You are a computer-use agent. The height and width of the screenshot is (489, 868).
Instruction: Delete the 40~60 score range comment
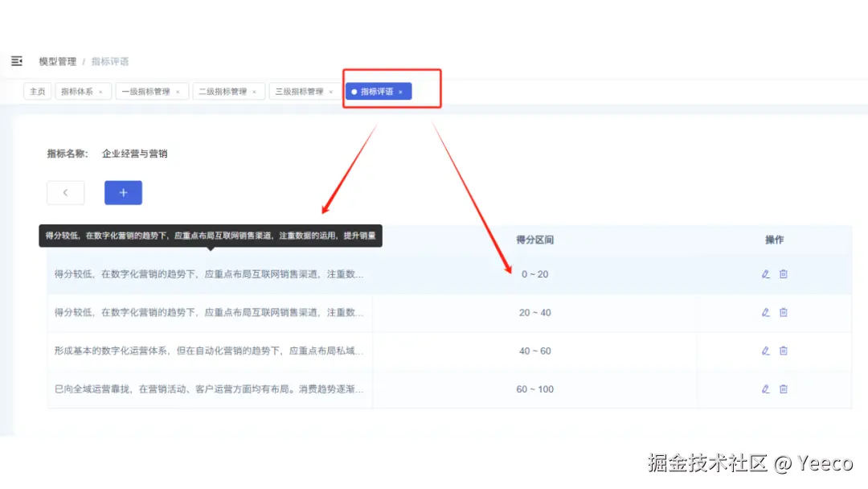(784, 351)
